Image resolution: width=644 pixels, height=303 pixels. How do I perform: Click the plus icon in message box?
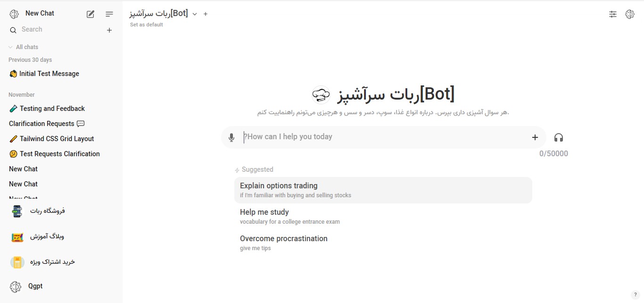click(535, 137)
